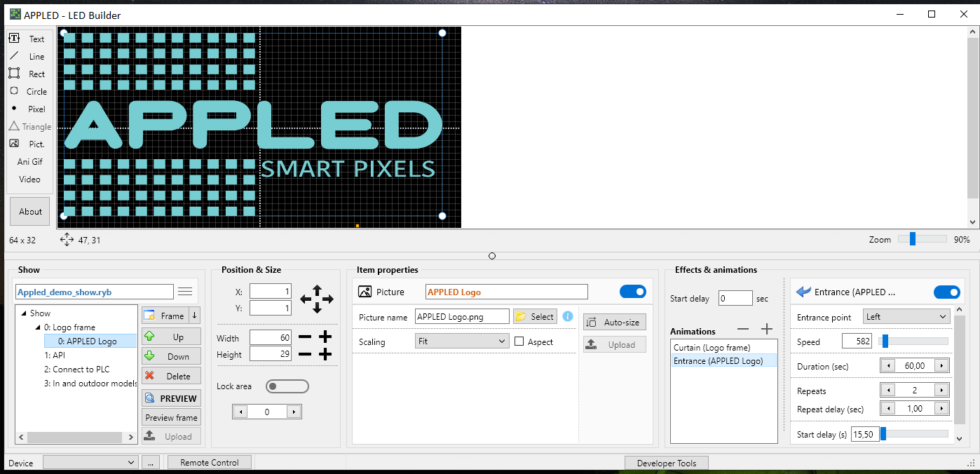Select the 1: API frame

coord(55,355)
